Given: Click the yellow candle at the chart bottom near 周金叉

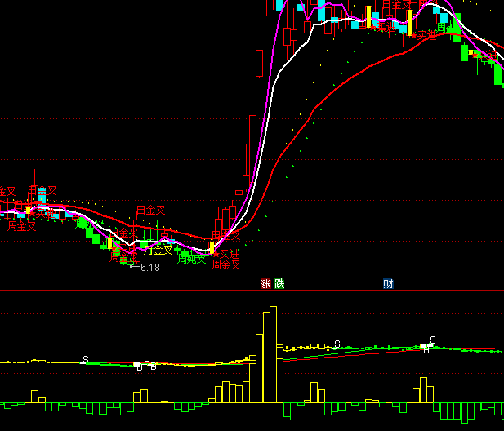Looking at the screenshot, I should point(212,247).
